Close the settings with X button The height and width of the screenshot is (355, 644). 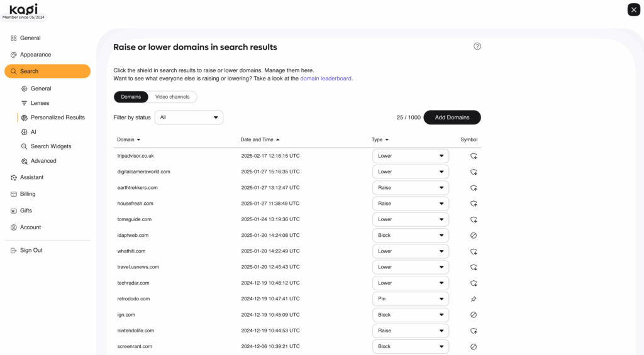(x=634, y=9)
